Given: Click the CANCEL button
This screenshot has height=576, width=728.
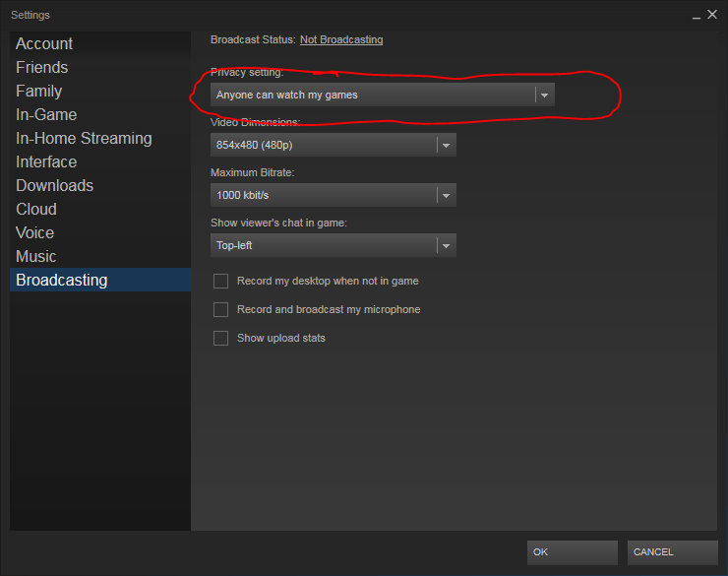Looking at the screenshot, I should click(672, 552).
